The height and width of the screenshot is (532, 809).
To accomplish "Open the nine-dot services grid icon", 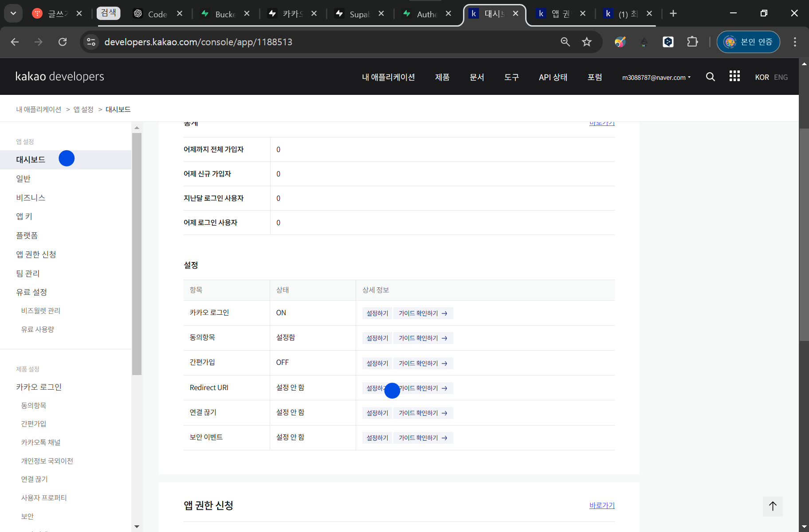I will pyautogui.click(x=734, y=76).
